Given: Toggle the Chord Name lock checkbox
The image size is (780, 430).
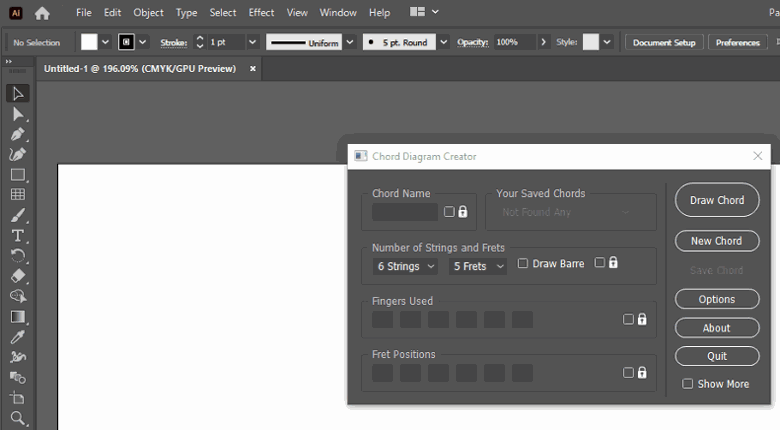Looking at the screenshot, I should point(450,212).
